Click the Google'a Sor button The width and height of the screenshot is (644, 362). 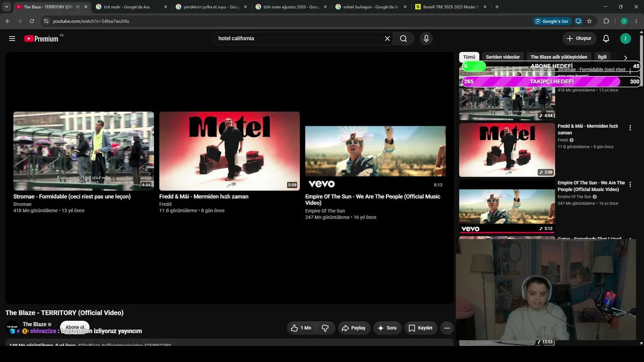tap(552, 21)
